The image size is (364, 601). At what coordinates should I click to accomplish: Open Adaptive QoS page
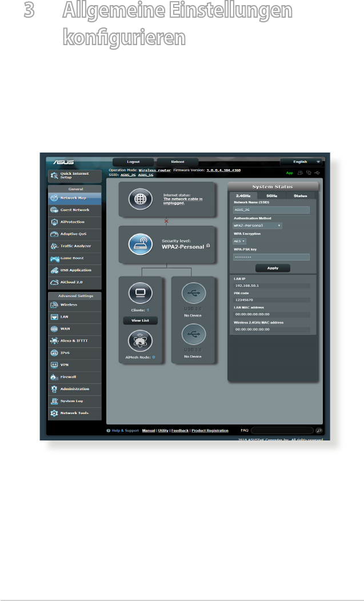coord(75,234)
